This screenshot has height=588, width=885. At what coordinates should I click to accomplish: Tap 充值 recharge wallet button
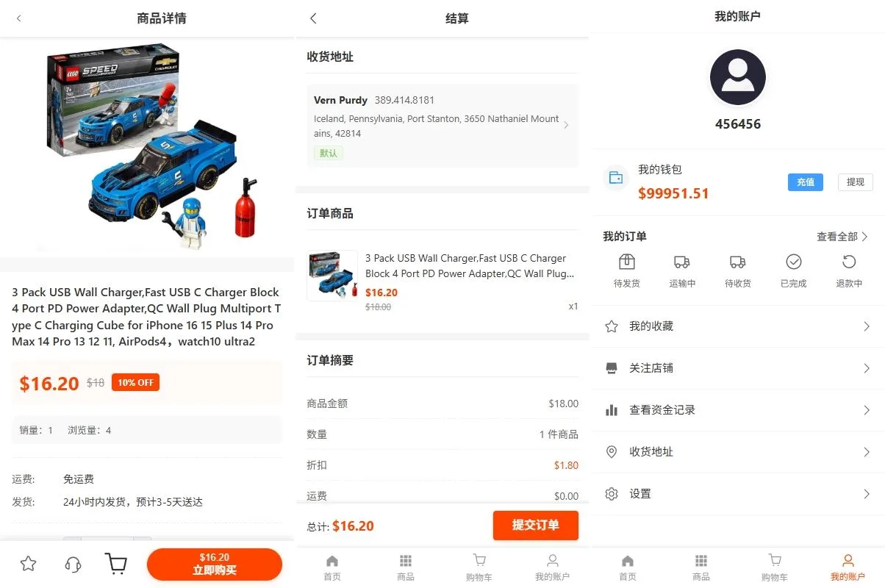[x=806, y=182]
